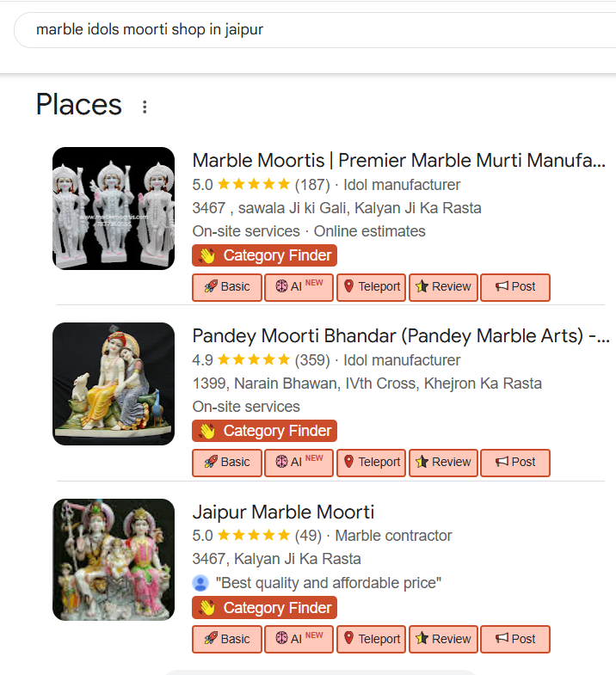Click the Teleport pin button for Jaipur Marble Moorti
Screen dimensions: 616x675
point(371,640)
